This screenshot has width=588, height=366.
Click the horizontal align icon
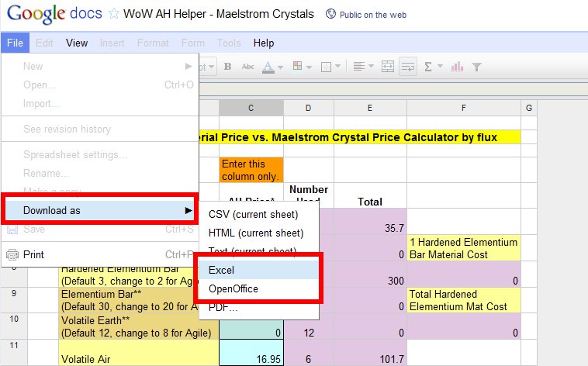click(359, 67)
